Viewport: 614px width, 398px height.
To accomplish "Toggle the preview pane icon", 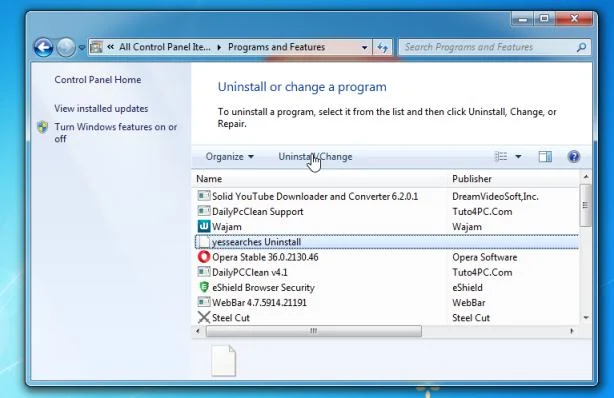I will click(545, 157).
